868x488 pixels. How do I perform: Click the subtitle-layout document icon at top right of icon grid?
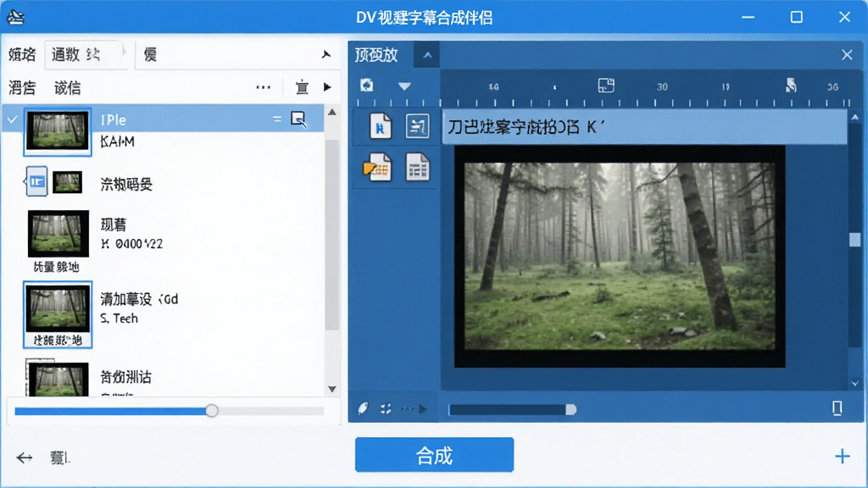[x=417, y=125]
